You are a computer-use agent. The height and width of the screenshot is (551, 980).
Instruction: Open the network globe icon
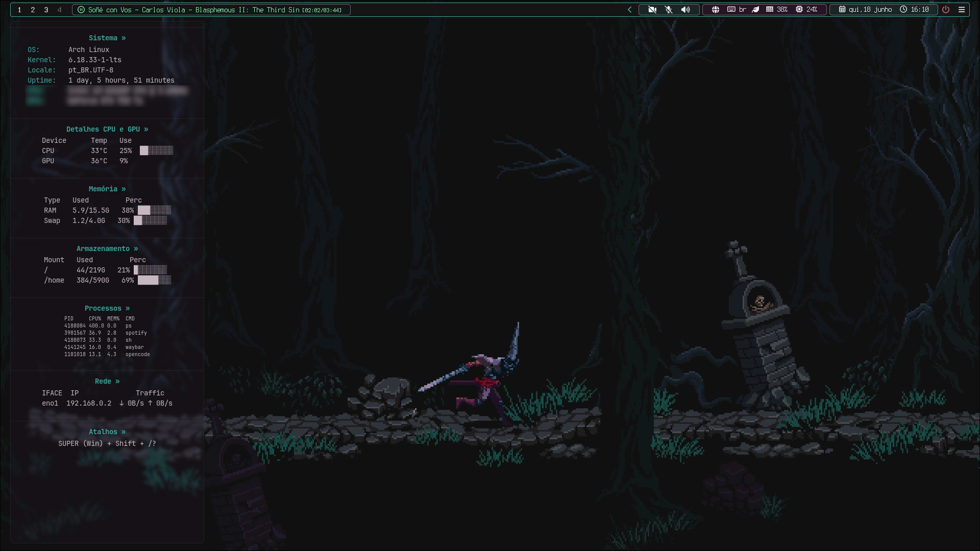(x=716, y=10)
